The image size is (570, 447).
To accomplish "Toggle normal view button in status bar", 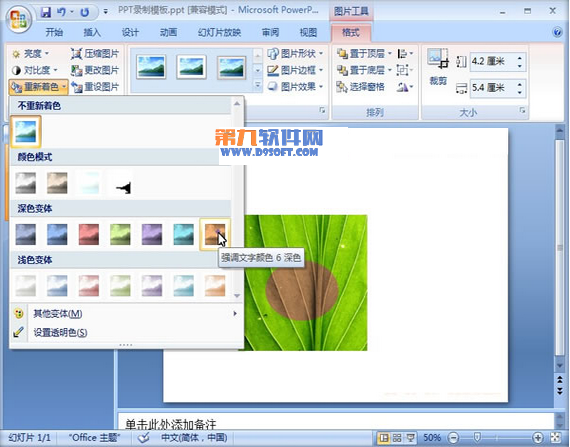I will point(384,438).
